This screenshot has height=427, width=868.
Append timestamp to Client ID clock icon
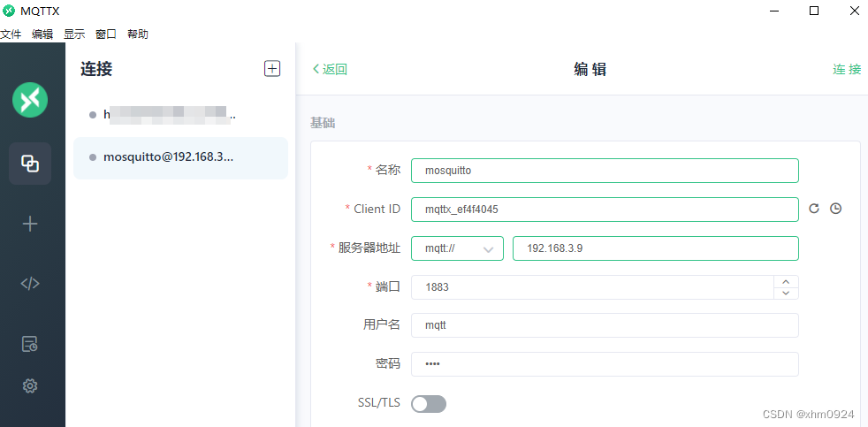tap(836, 209)
